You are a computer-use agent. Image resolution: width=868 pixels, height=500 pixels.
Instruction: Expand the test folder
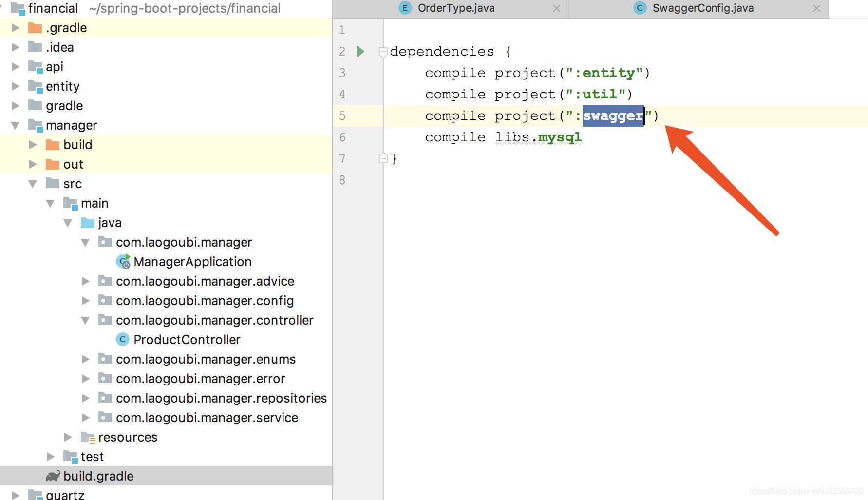(50, 457)
